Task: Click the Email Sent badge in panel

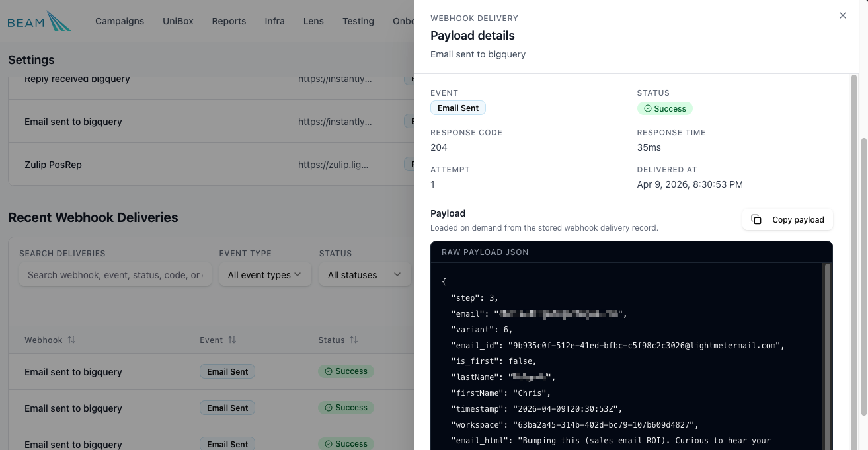Action: pyautogui.click(x=458, y=108)
